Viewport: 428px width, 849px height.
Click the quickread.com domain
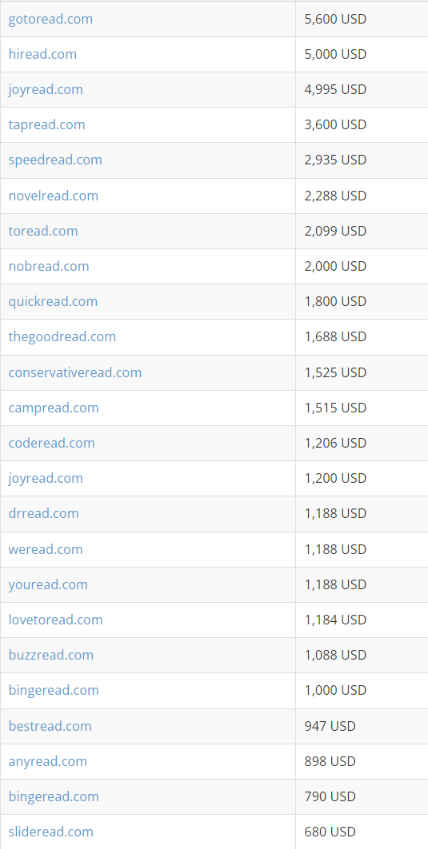click(x=53, y=301)
